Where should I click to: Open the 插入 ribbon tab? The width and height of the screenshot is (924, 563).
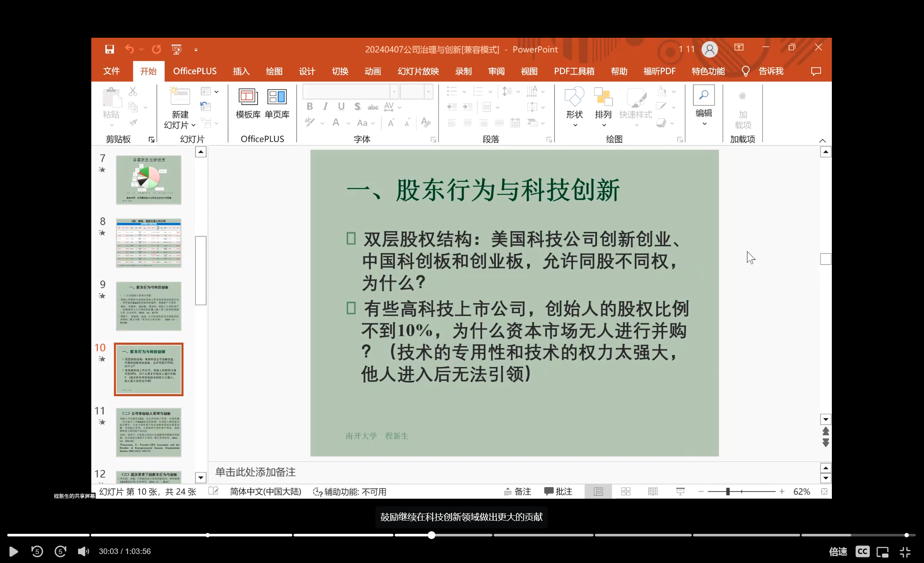pyautogui.click(x=241, y=71)
